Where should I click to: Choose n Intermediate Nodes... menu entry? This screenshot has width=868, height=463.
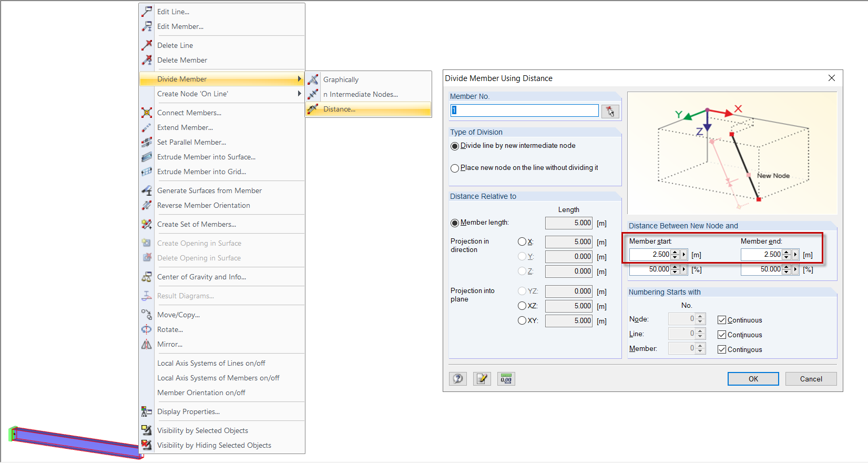(x=369, y=94)
